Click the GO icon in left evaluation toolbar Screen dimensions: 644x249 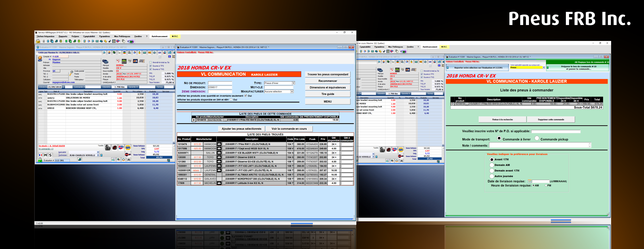159,53
